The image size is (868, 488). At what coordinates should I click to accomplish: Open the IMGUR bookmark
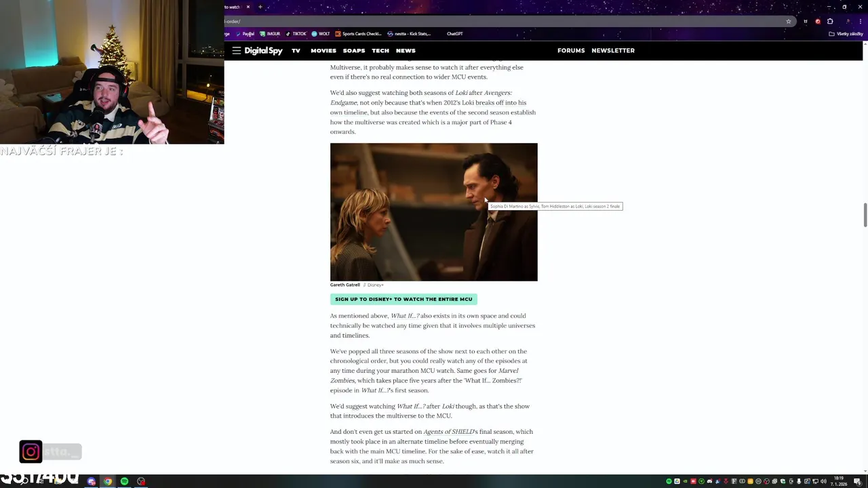[270, 34]
